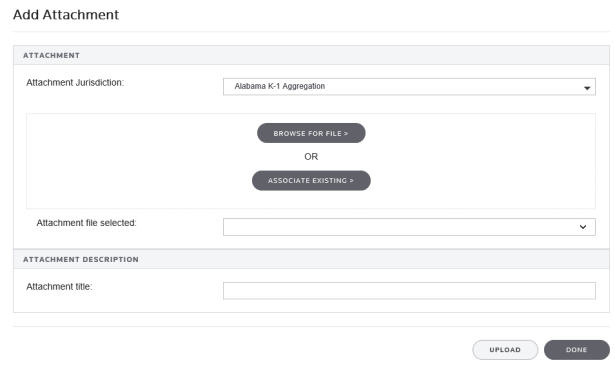Viewport: 615px width, 365px height.
Task: Click the Attachment Jurisdiction label
Action: tap(75, 83)
